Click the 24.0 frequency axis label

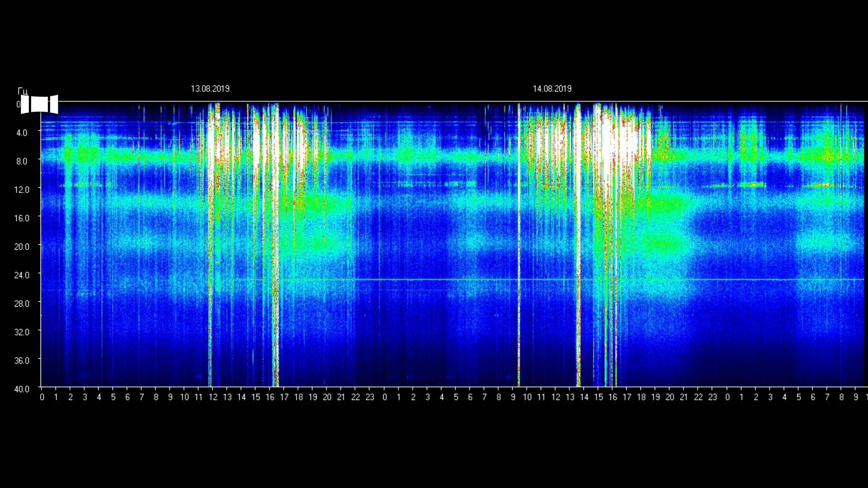point(22,275)
